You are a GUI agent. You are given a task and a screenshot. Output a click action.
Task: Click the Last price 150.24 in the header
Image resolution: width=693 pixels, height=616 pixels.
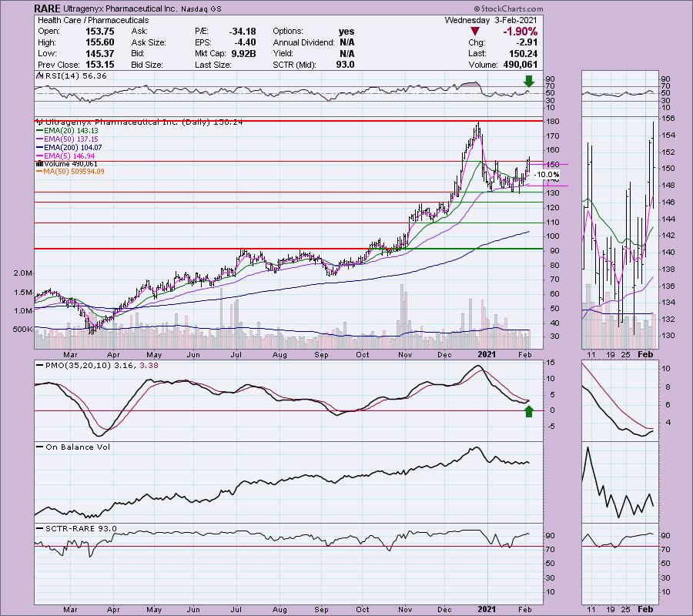pyautogui.click(x=524, y=53)
